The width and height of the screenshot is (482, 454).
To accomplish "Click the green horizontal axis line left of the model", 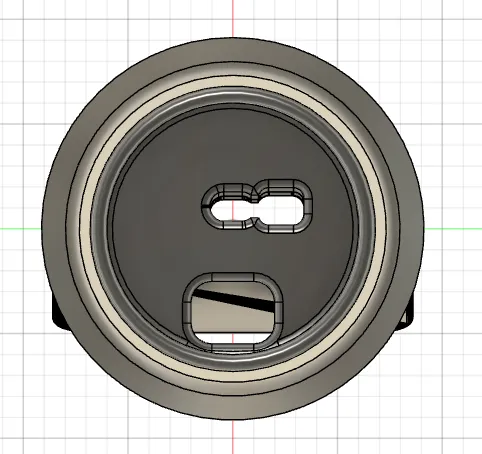I will [21, 229].
